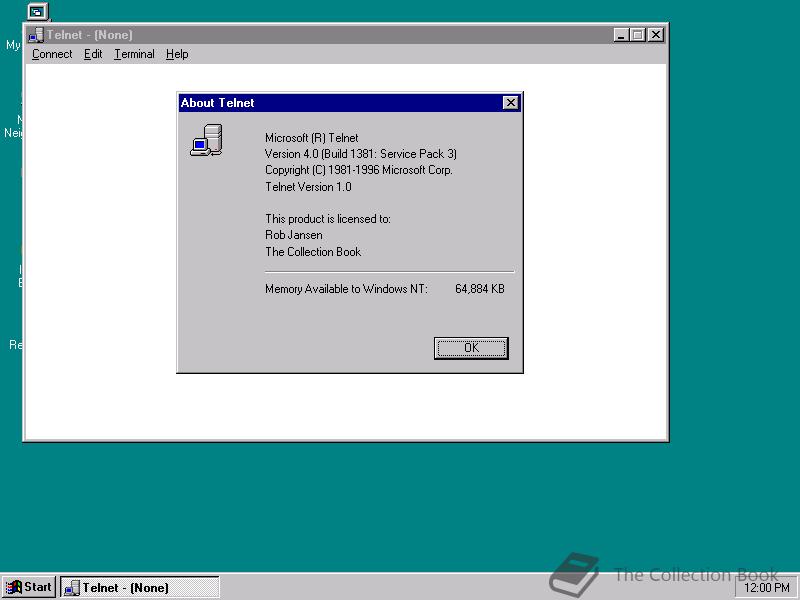Click the Copyright 1981-1996 Microsoft Corp. line
Screen dimensions: 800x600
click(359, 170)
